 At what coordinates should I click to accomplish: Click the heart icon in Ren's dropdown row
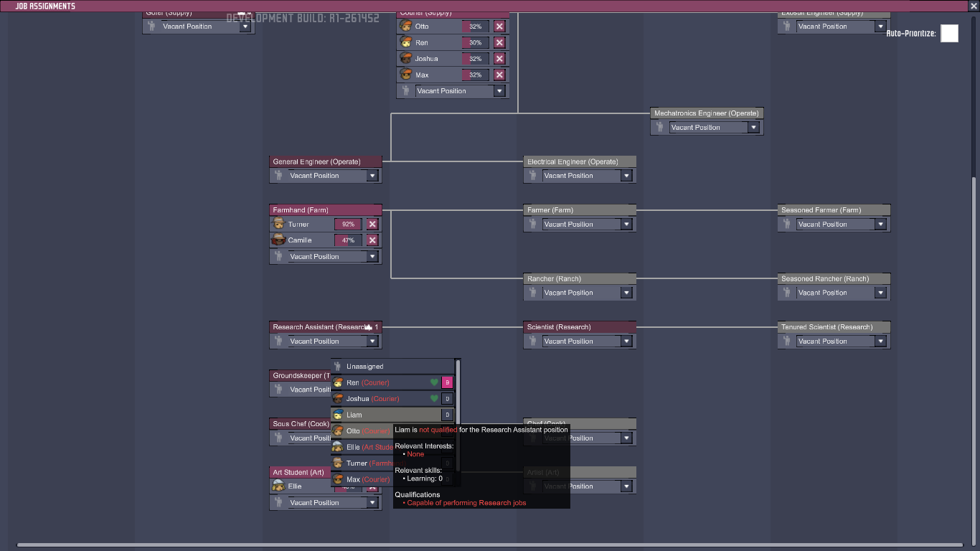[434, 382]
